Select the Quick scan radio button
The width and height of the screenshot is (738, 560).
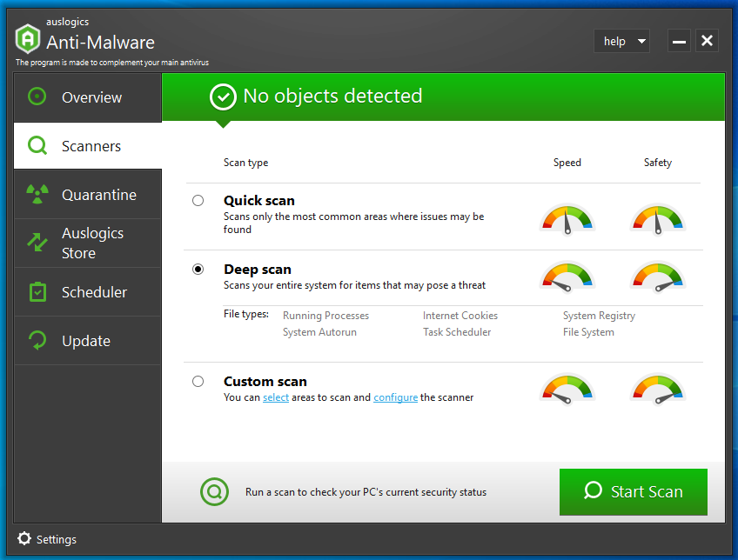tap(198, 198)
